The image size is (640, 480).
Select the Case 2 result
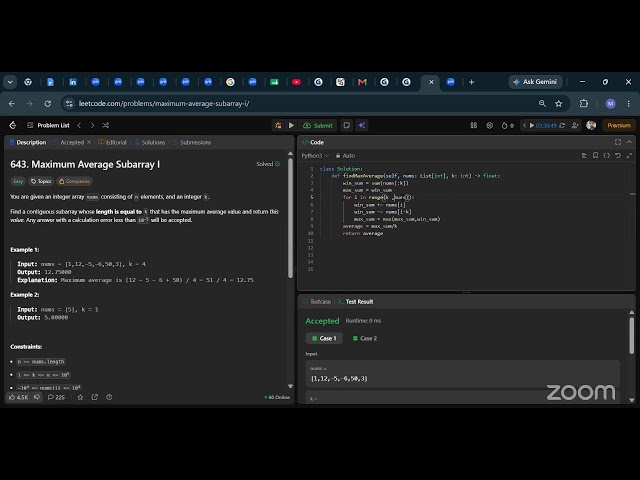point(364,338)
